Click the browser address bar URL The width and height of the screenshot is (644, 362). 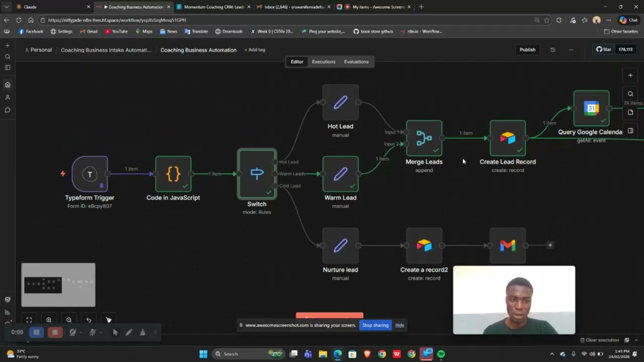(117, 20)
